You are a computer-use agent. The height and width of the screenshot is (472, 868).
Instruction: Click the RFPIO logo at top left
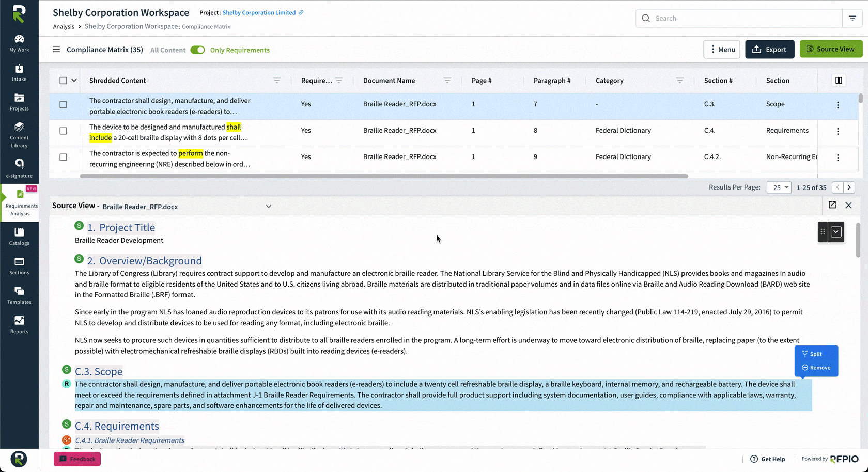point(19,14)
